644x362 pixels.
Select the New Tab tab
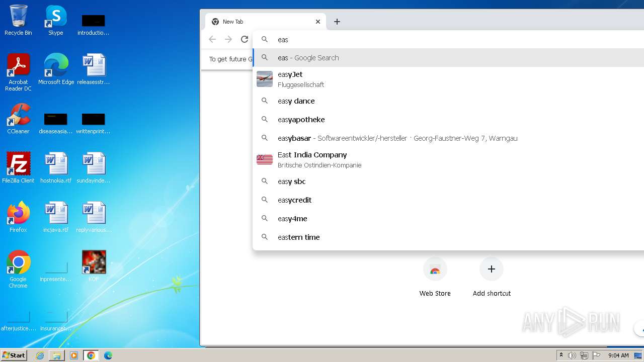tap(266, 22)
